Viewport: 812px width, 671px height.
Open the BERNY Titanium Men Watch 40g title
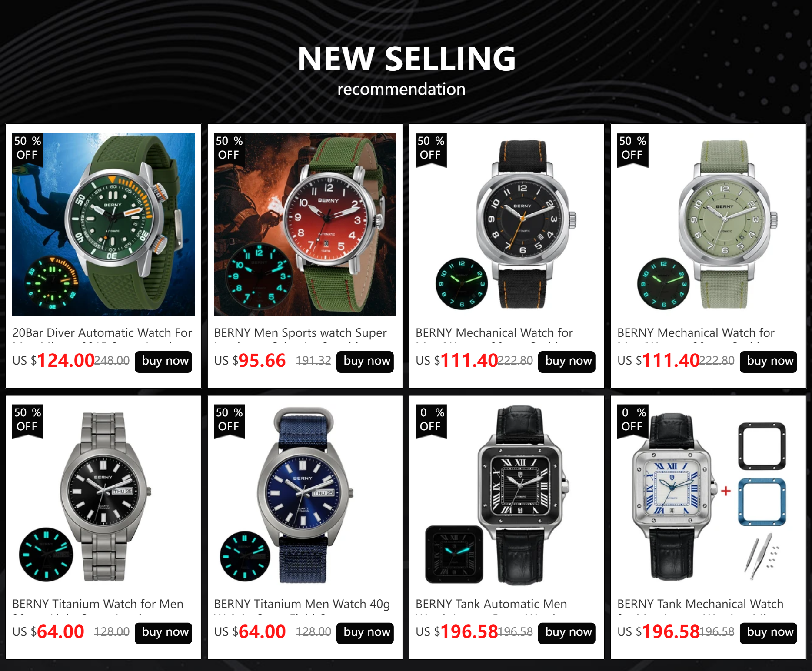point(302,604)
